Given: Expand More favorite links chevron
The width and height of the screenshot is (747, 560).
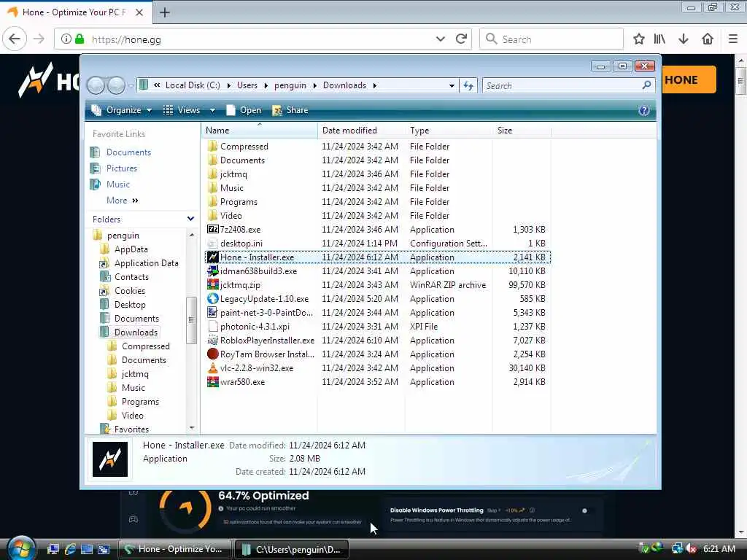Looking at the screenshot, I should pyautogui.click(x=135, y=201).
